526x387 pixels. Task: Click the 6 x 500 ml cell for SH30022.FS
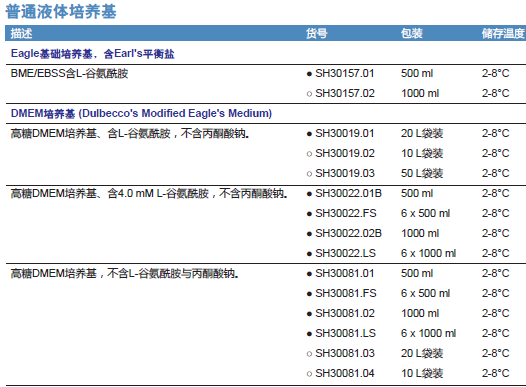[425, 213]
